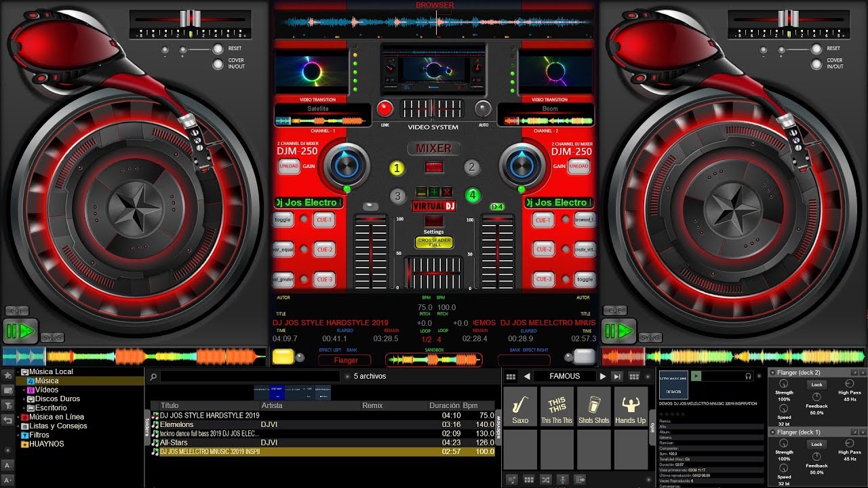Select deck 1 yellow button
The height and width of the screenshot is (488, 868).
tap(397, 168)
